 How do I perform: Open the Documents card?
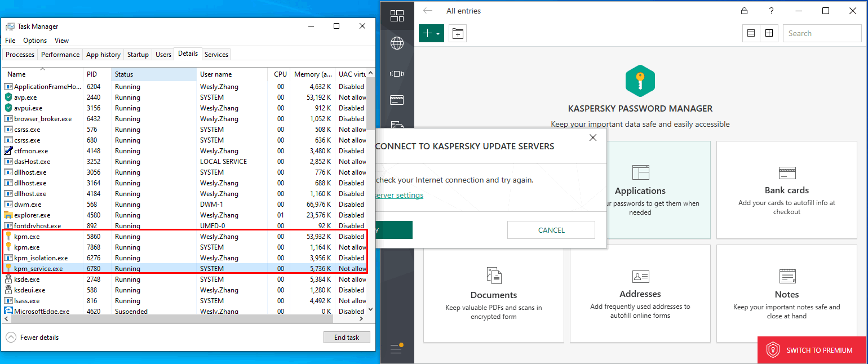(x=493, y=294)
